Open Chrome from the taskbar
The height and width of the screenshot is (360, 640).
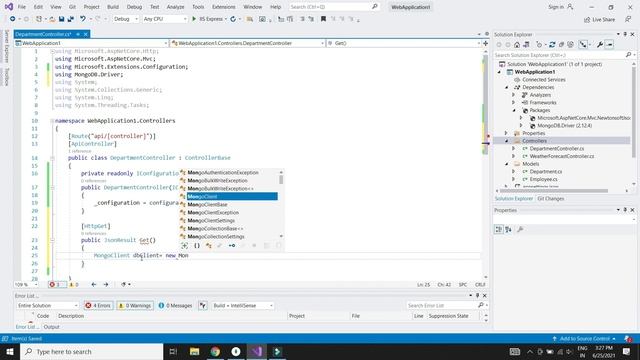[215, 351]
